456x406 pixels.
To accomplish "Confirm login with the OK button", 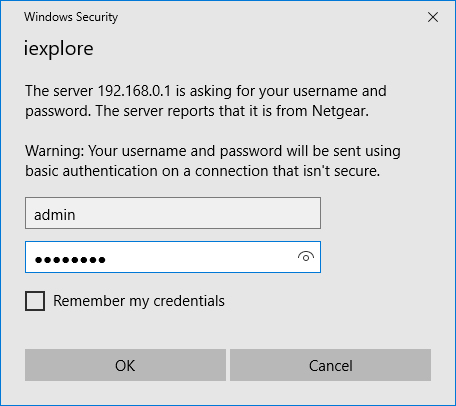I will [x=125, y=365].
